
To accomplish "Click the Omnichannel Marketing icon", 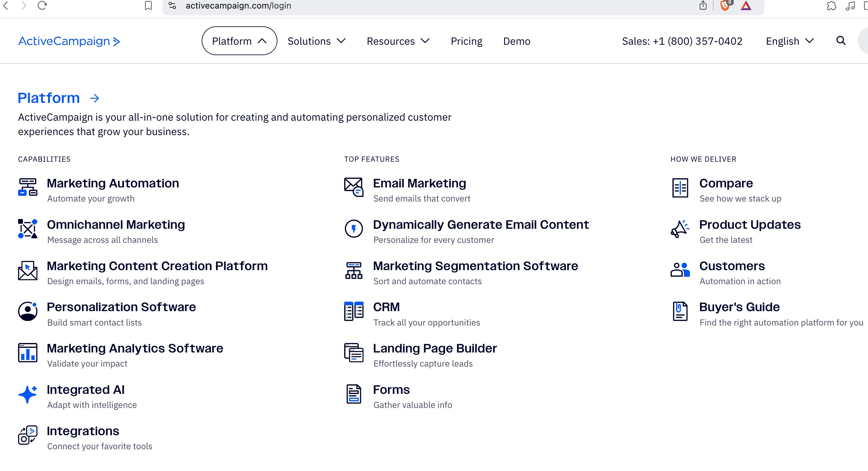I will 28,228.
